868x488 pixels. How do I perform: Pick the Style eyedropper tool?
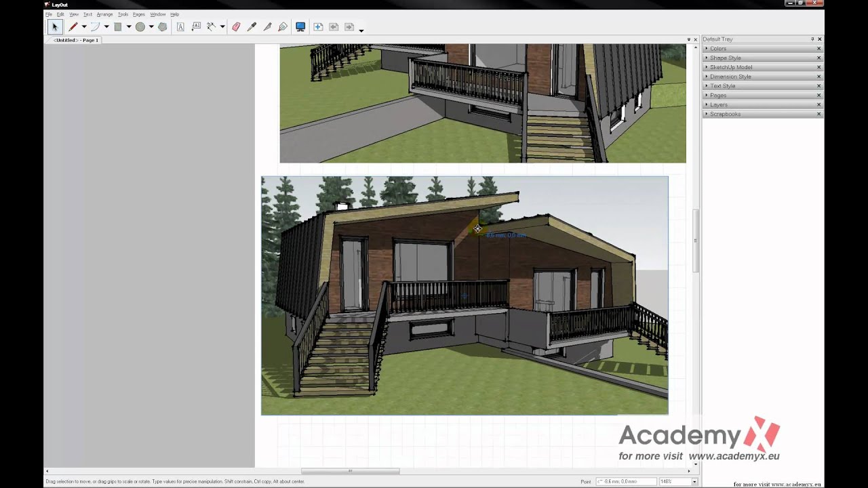252,27
